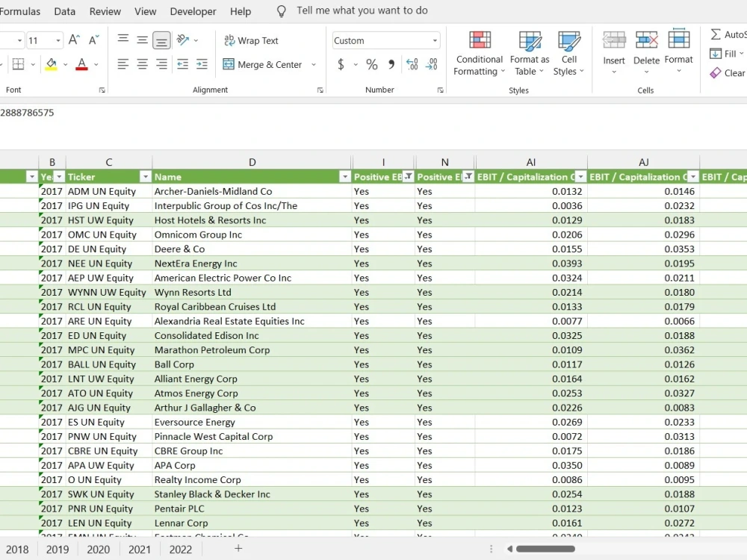Open Cell Styles gallery

569,52
